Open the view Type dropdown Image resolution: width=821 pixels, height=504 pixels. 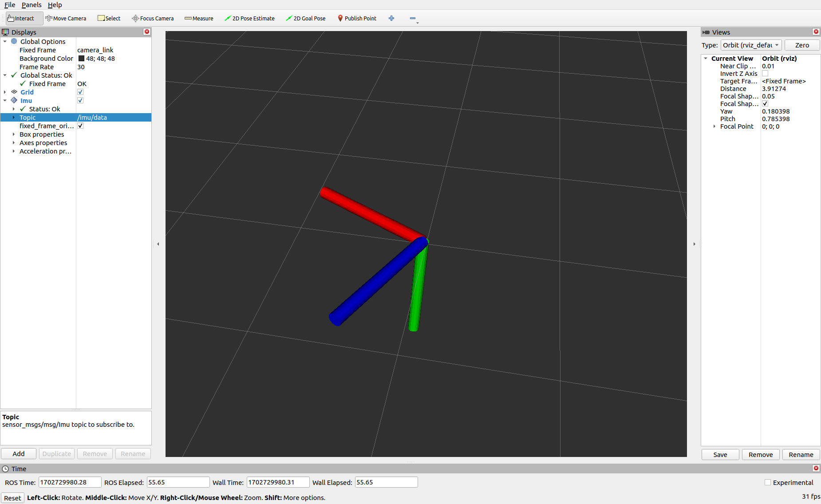751,45
